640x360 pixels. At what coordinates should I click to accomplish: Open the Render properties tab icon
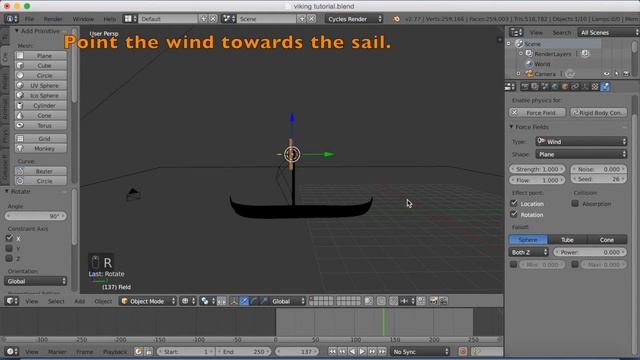[524, 87]
